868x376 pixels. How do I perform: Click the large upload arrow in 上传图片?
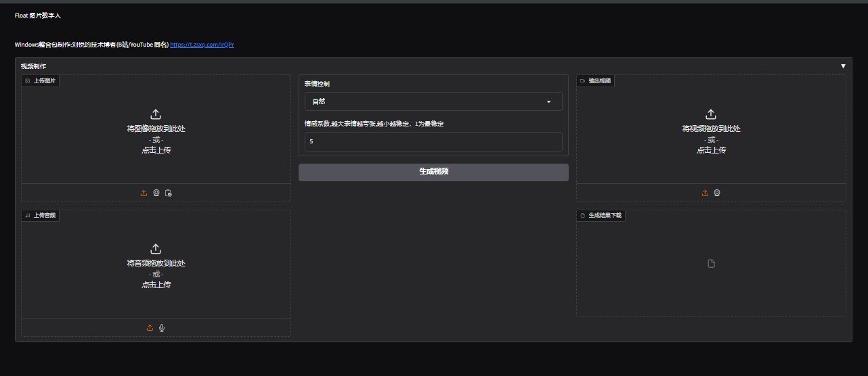tap(156, 114)
